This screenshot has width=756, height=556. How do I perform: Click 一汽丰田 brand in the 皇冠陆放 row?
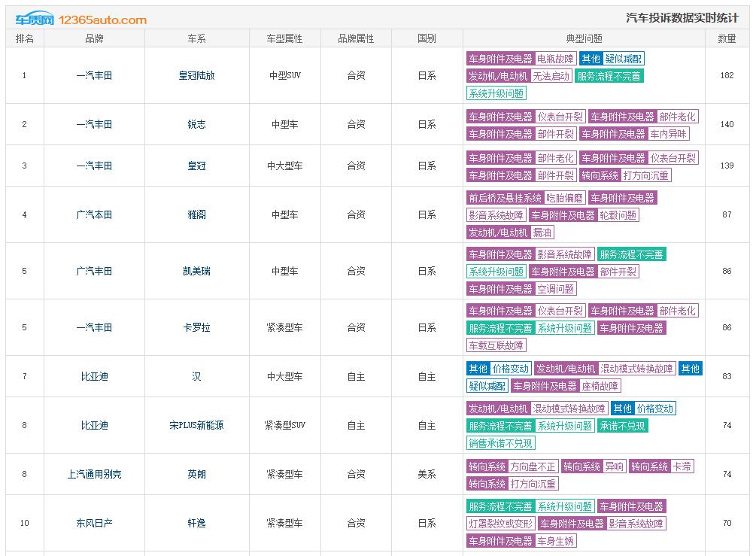click(94, 76)
